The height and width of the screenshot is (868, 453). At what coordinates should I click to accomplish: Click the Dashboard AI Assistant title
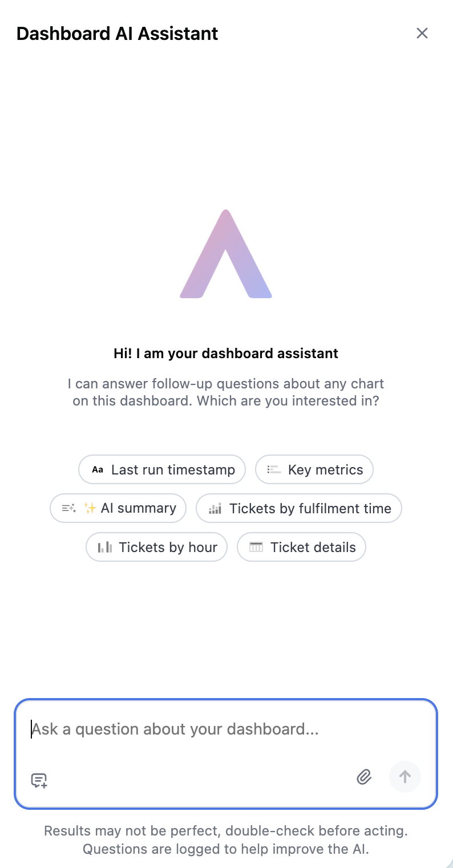117,34
